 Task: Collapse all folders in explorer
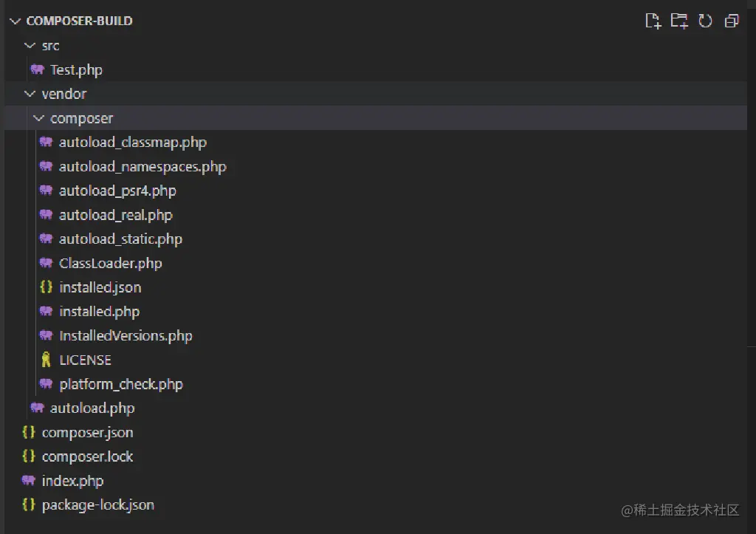pyautogui.click(x=732, y=21)
